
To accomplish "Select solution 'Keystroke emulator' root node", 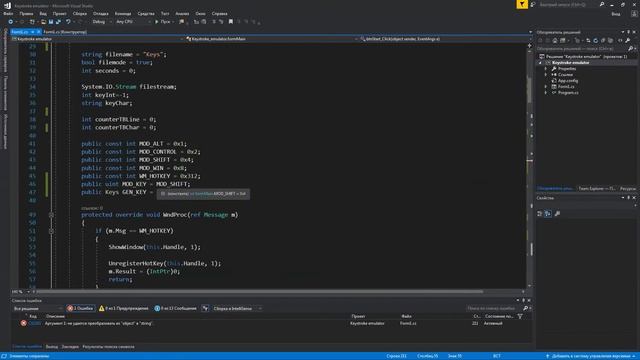I will pyautogui.click(x=583, y=56).
